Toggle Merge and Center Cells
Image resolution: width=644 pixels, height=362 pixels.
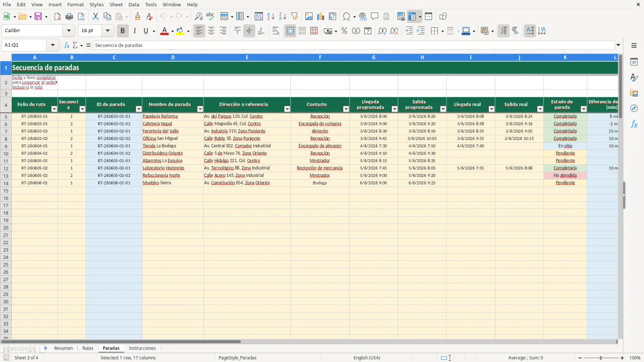[290, 31]
